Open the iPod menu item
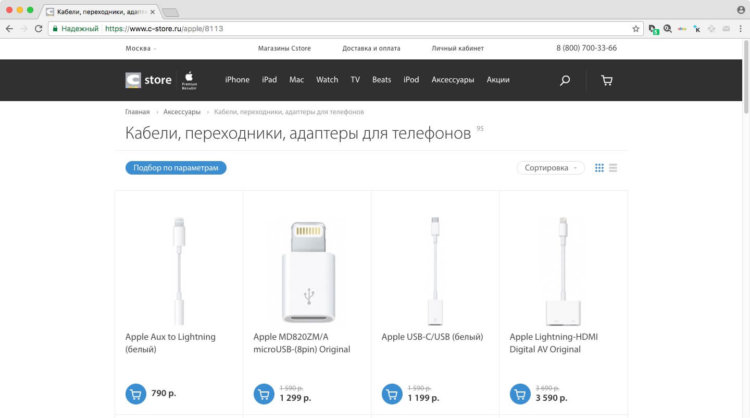This screenshot has width=750, height=418. [x=411, y=80]
